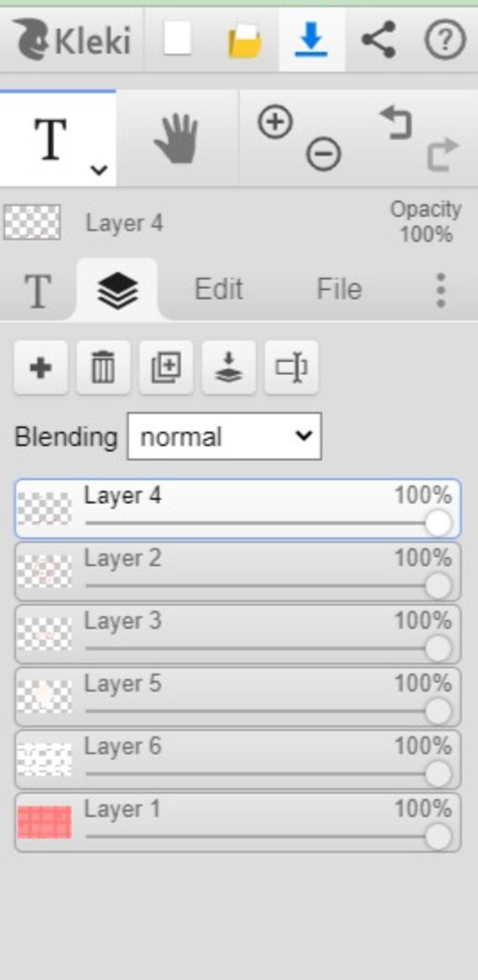Rename the selected layer
The width and height of the screenshot is (478, 980).
click(x=291, y=368)
